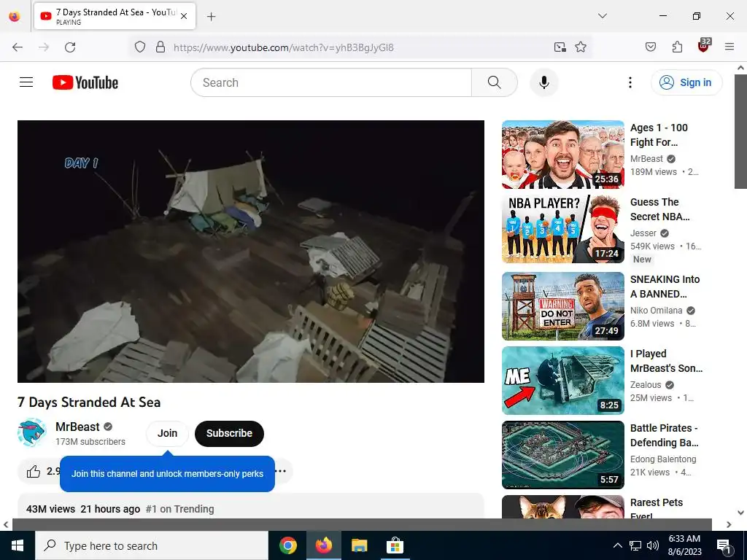
Task: Open Microsoft Store from the taskbar
Action: coord(395,545)
